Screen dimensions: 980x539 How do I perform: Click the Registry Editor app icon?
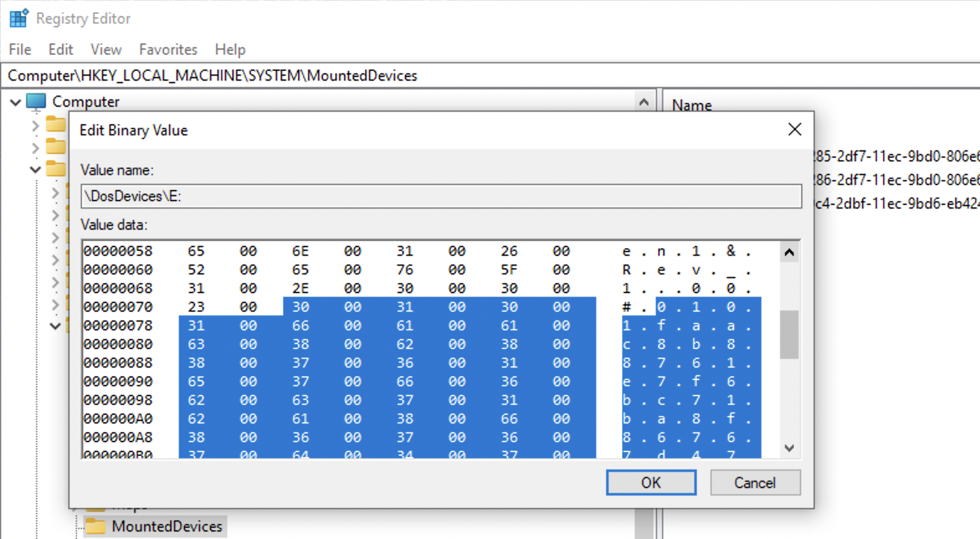coord(19,18)
